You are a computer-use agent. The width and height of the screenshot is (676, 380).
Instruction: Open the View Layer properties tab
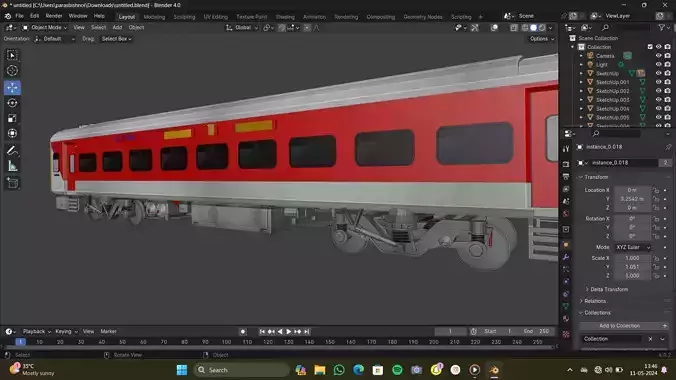(566, 189)
